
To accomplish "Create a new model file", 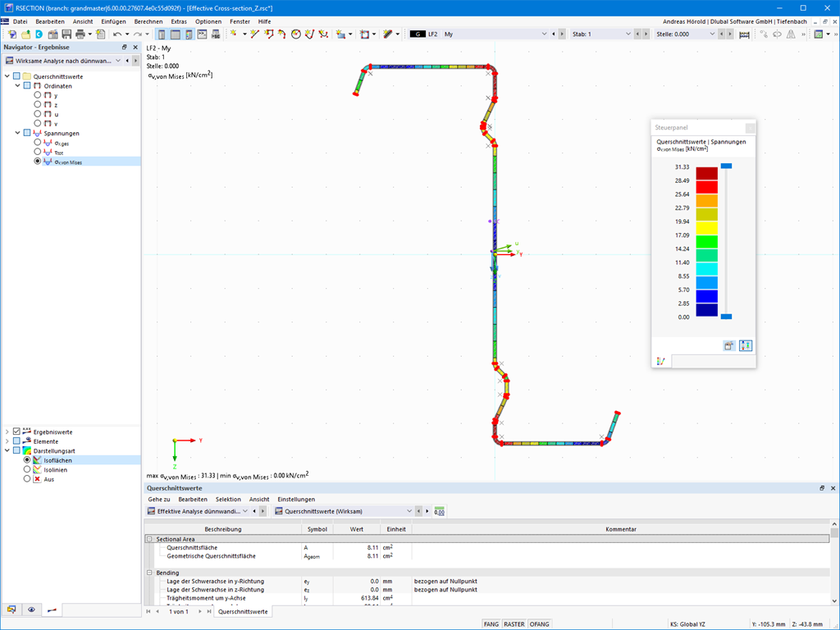I will 12,34.
